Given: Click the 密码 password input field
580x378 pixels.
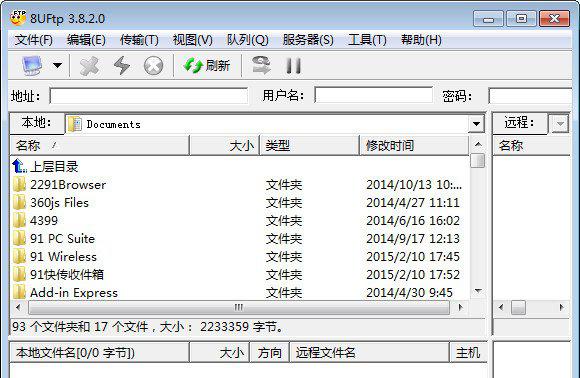Looking at the screenshot, I should [x=530, y=96].
